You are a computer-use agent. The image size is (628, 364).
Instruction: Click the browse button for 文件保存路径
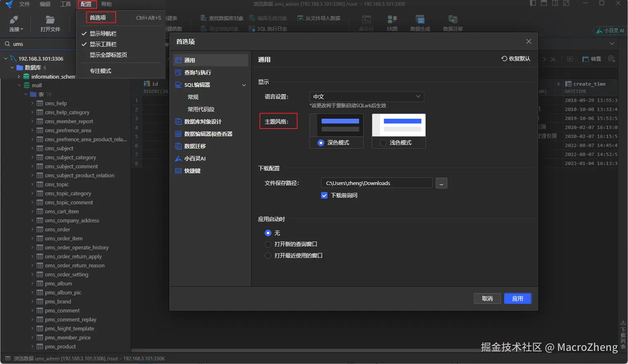tap(441, 183)
